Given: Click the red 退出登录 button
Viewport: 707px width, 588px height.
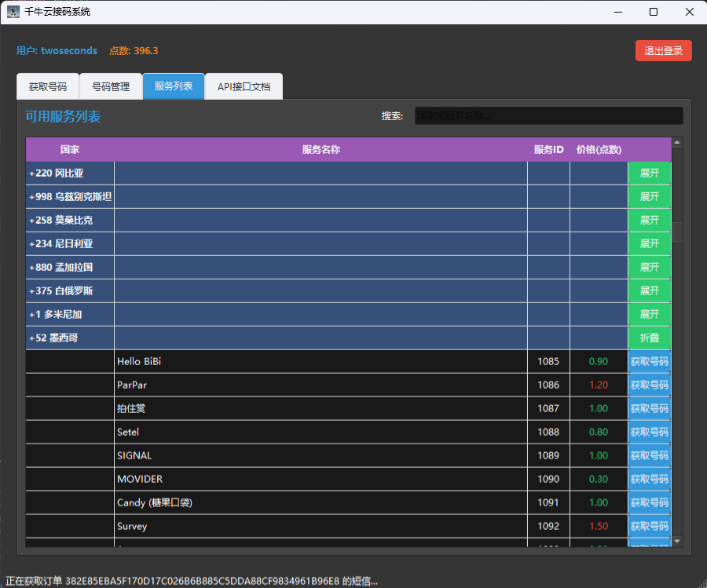Looking at the screenshot, I should pyautogui.click(x=663, y=51).
